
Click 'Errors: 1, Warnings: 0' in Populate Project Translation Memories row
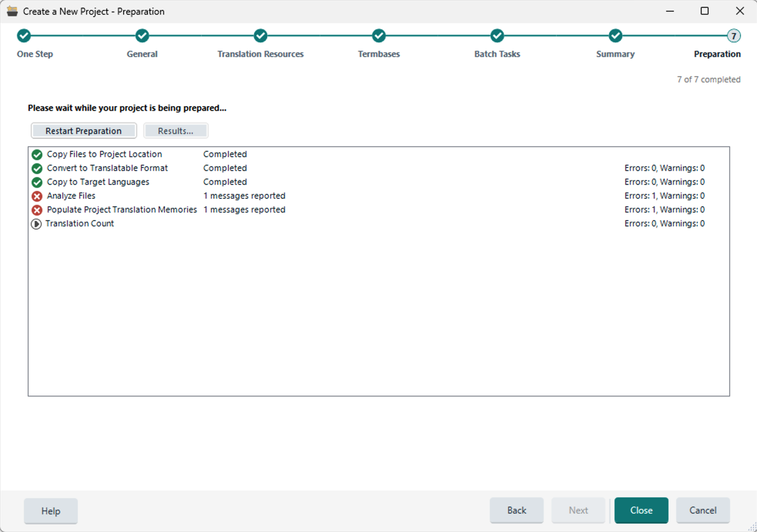(x=665, y=209)
